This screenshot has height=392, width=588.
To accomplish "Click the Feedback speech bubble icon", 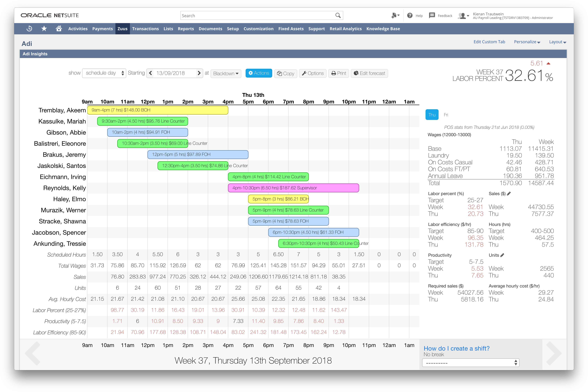I will 432,16.
